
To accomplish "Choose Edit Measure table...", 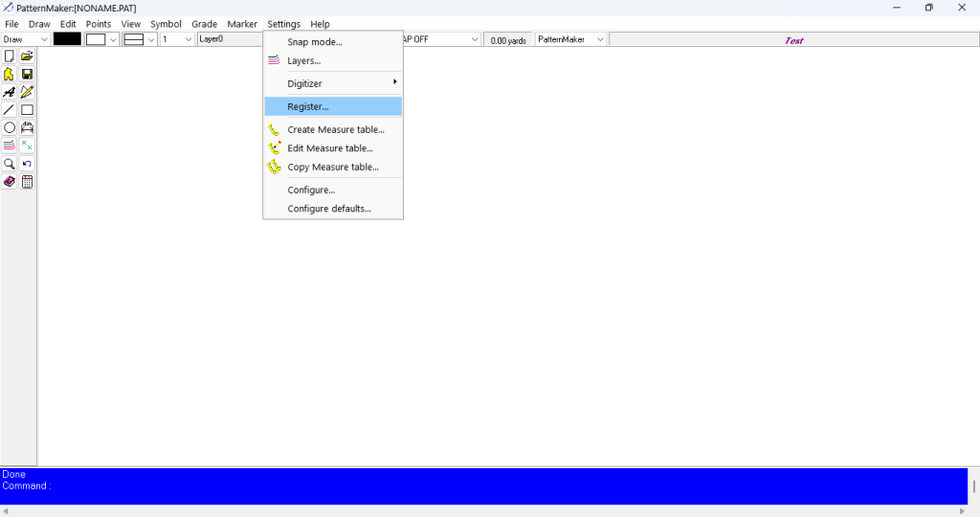I will (x=333, y=148).
